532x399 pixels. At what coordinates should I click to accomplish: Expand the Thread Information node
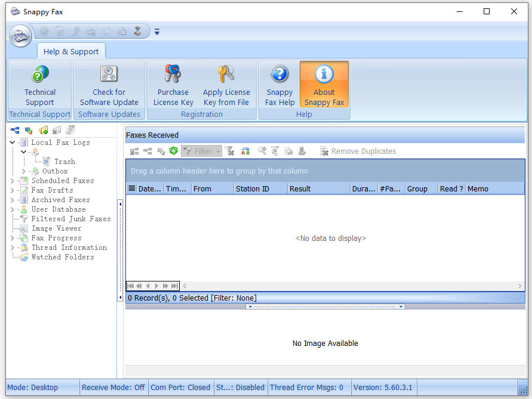12,248
